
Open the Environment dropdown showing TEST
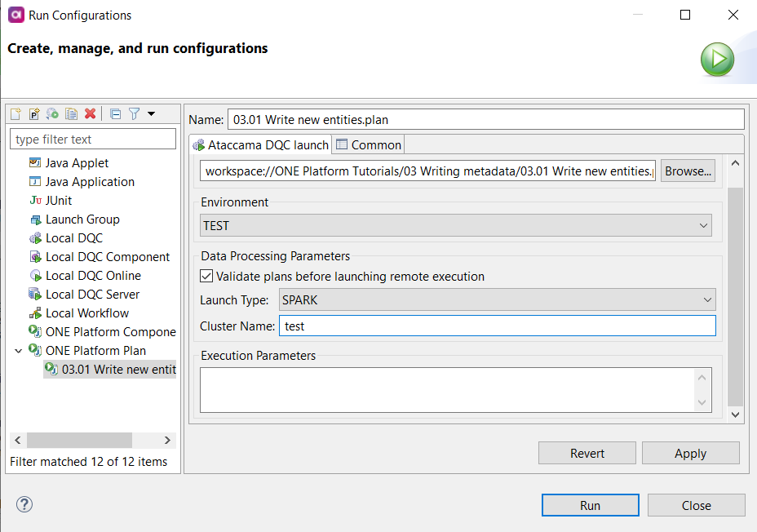456,225
